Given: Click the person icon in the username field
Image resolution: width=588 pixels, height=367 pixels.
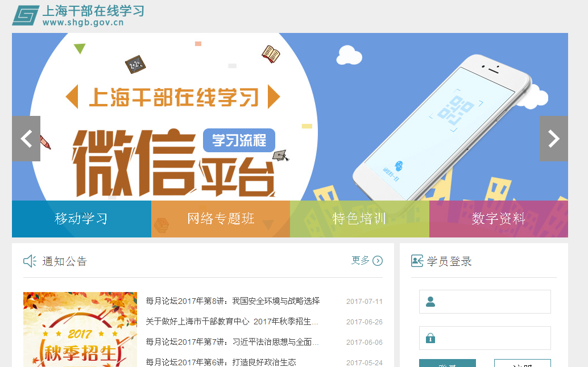Looking at the screenshot, I should pyautogui.click(x=430, y=302).
